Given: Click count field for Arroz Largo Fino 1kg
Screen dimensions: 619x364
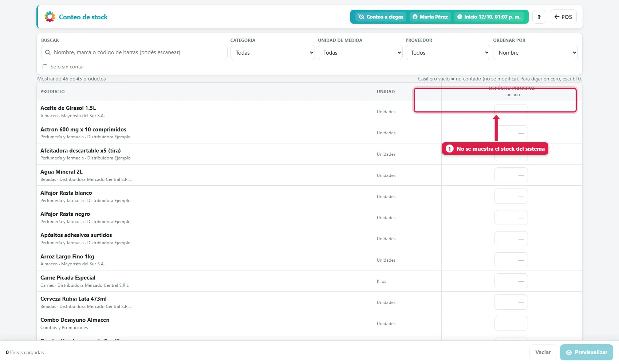Looking at the screenshot, I should tap(511, 260).
